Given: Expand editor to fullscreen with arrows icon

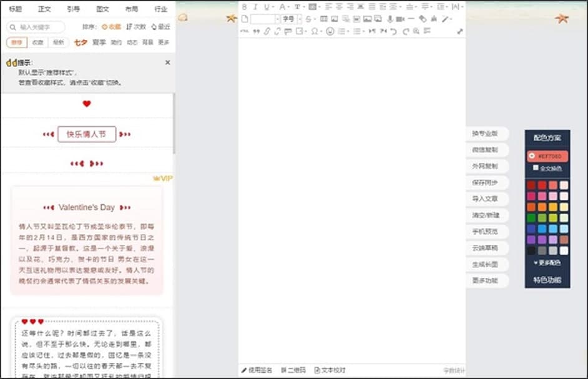Looking at the screenshot, I should [x=460, y=31].
